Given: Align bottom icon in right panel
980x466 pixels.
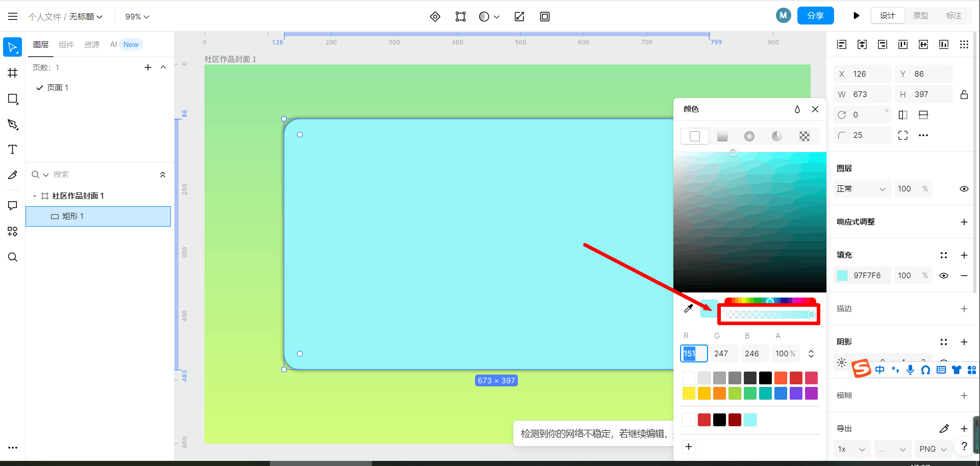Looking at the screenshot, I should (944, 44).
